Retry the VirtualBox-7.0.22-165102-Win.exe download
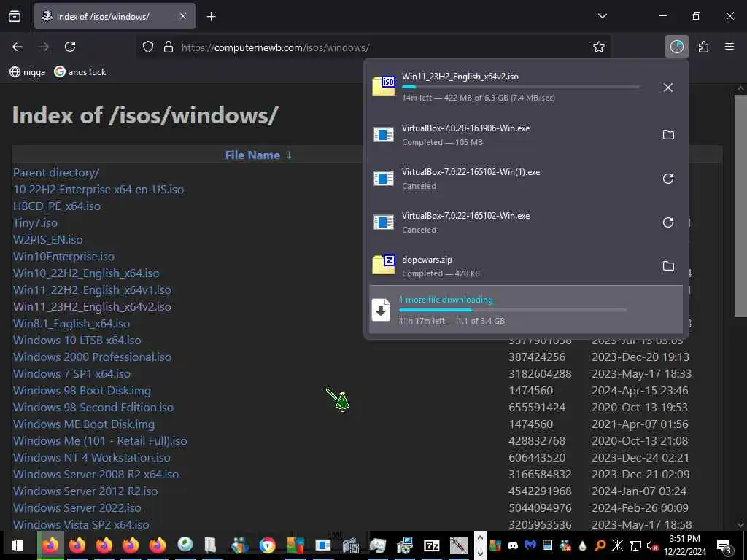This screenshot has width=747, height=560. coord(668,222)
